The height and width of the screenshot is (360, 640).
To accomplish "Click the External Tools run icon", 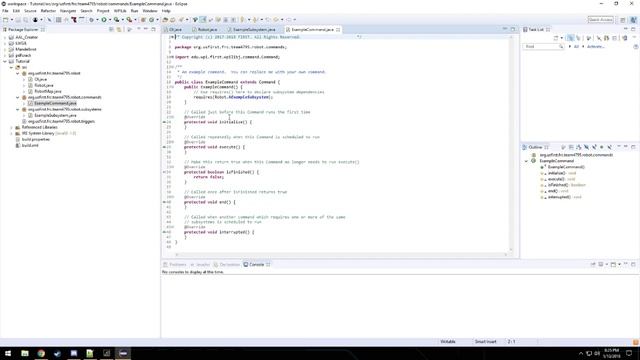I will (x=129, y=20).
